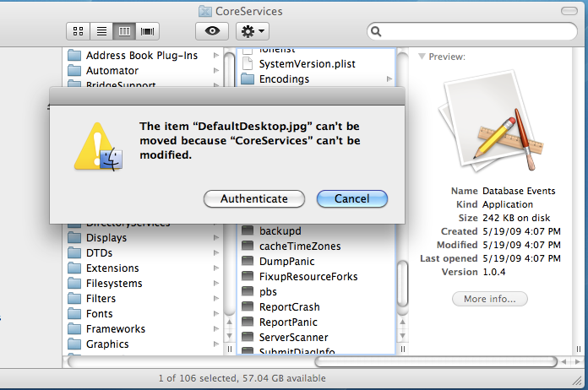This screenshot has width=588, height=390.
Task: Click first column width resize handle
Action: [230, 349]
